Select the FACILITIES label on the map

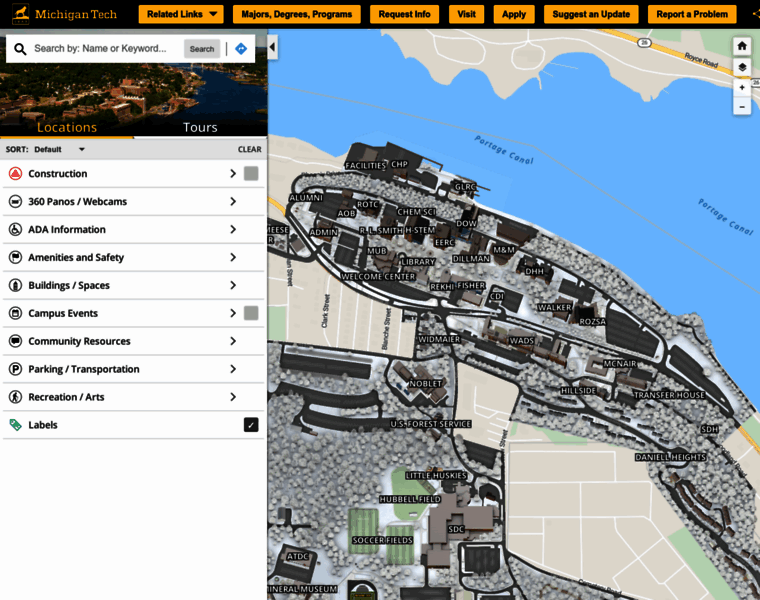coord(365,166)
